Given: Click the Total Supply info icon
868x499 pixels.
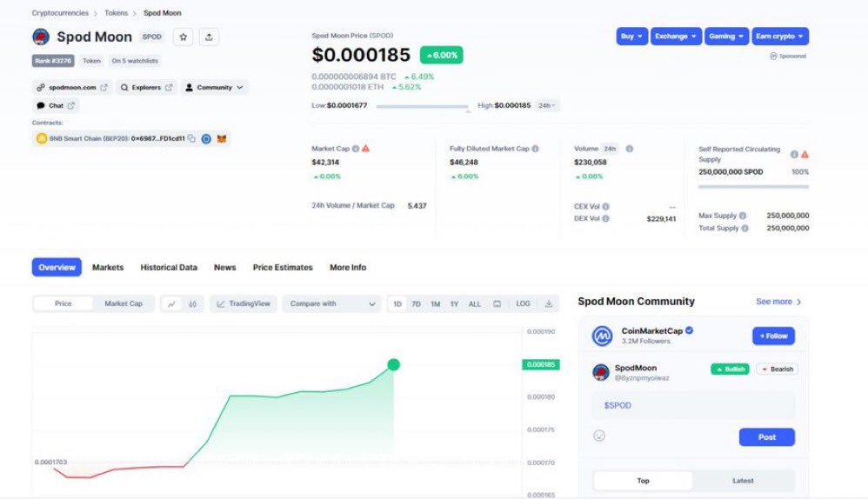Looking at the screenshot, I should 744,228.
